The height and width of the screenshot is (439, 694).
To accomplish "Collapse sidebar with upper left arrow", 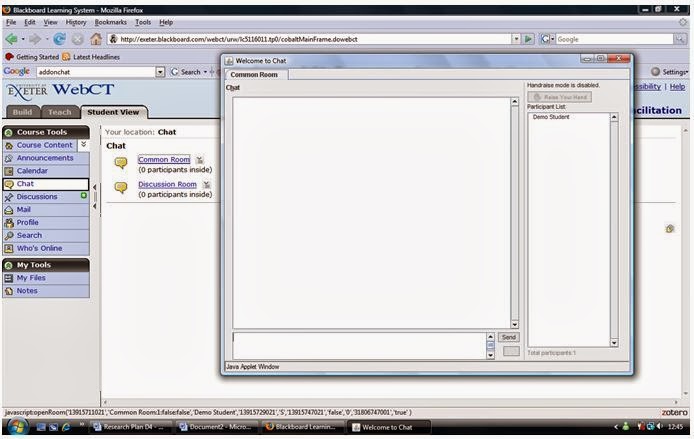I will (95, 187).
